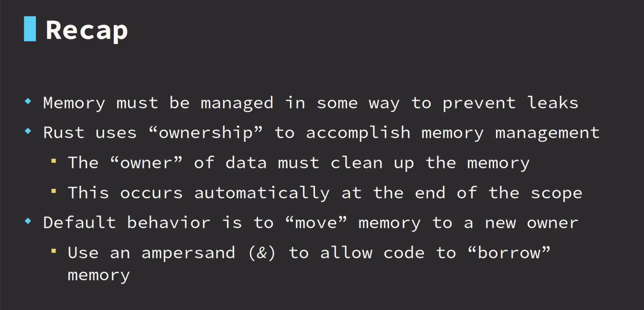
Task: Click the words "clean up" in the sub-bullet
Action: pyautogui.click(x=372, y=163)
